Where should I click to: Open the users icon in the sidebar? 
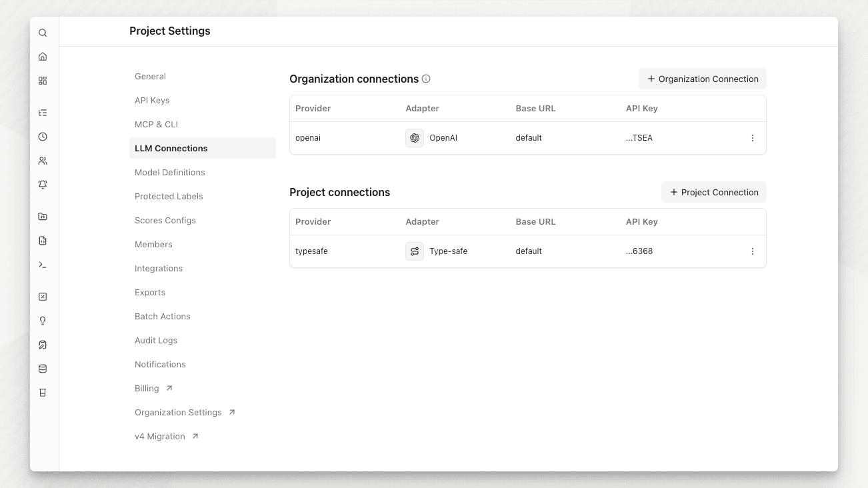click(x=43, y=161)
